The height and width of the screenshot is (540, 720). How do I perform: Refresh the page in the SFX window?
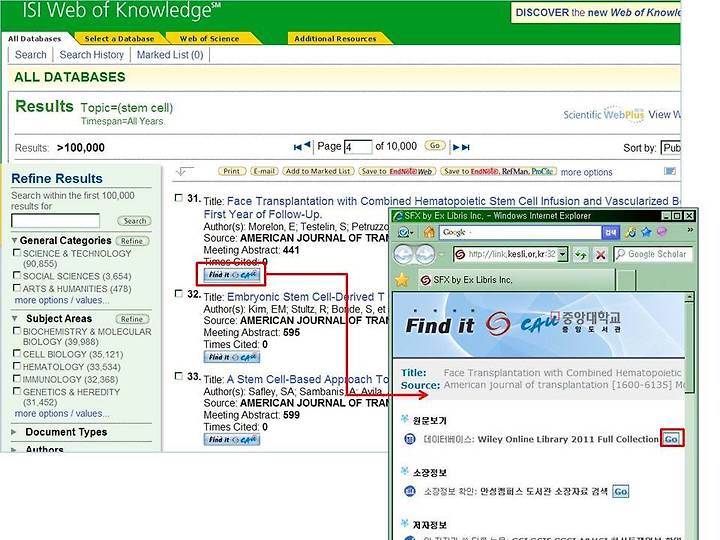[x=581, y=254]
